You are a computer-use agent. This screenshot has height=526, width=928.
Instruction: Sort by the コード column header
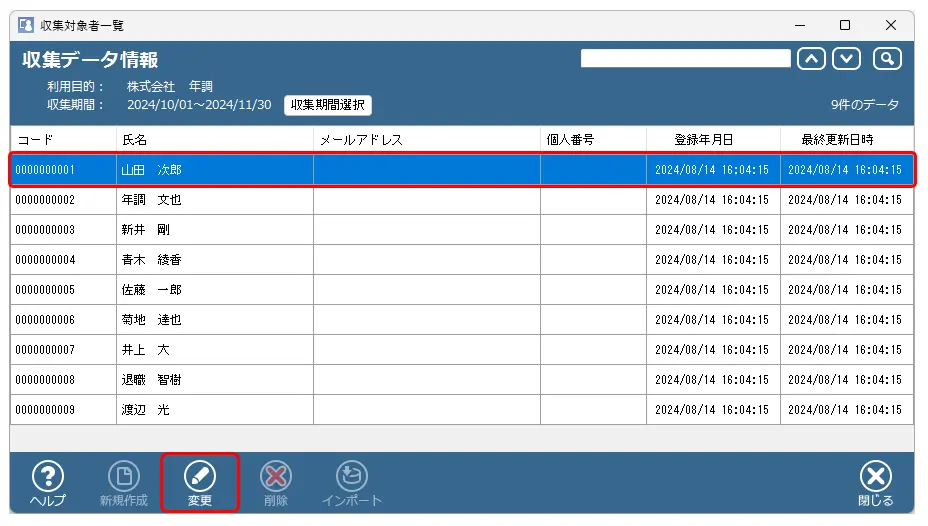pyautogui.click(x=63, y=140)
